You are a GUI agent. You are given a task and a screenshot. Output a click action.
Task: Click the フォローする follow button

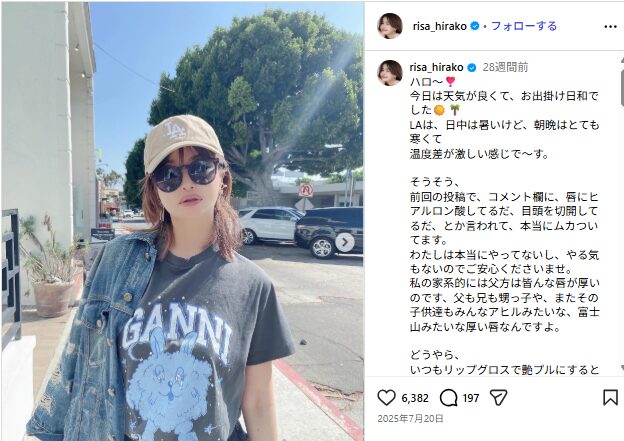coord(524,26)
